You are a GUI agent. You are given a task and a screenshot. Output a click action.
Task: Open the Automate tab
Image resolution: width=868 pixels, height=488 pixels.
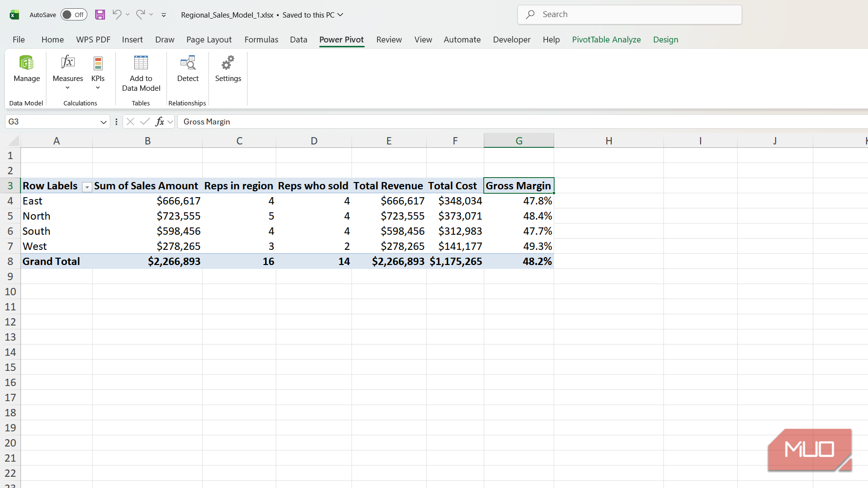pyautogui.click(x=462, y=40)
